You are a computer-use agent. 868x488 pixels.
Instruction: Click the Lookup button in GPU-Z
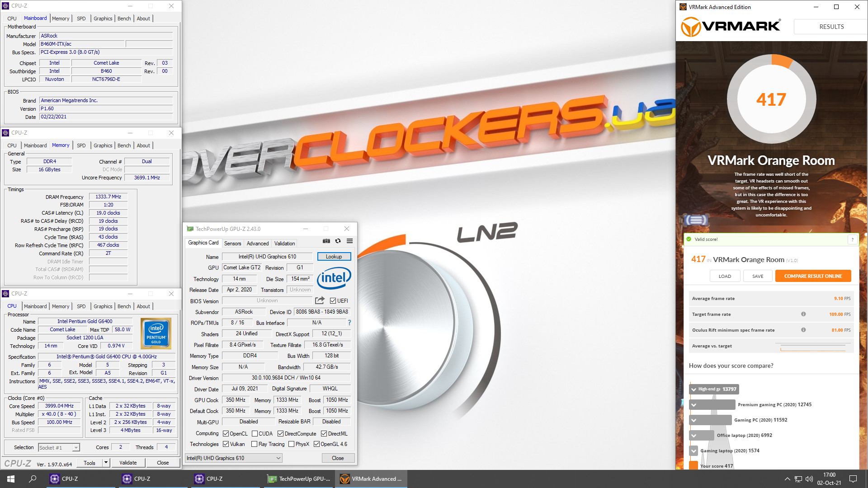click(334, 257)
